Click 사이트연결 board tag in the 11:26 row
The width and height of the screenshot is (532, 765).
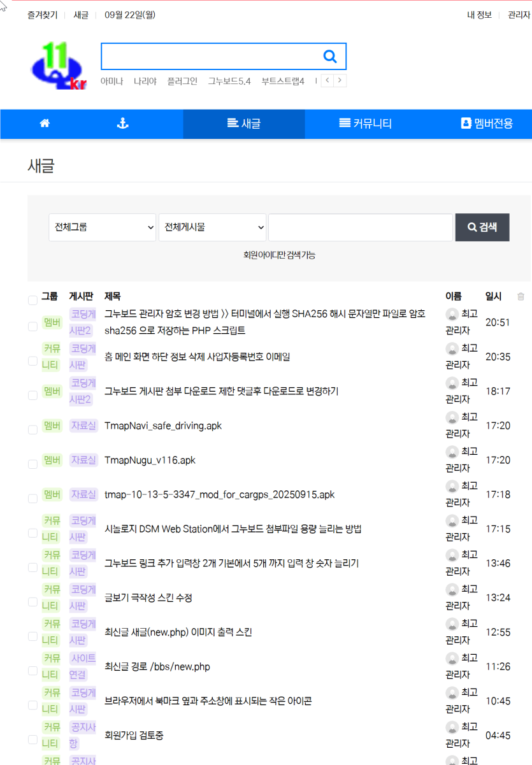click(x=83, y=666)
